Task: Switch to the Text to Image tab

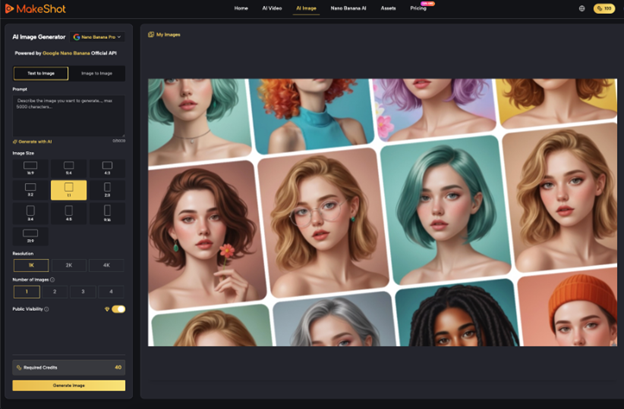Action: tap(41, 73)
